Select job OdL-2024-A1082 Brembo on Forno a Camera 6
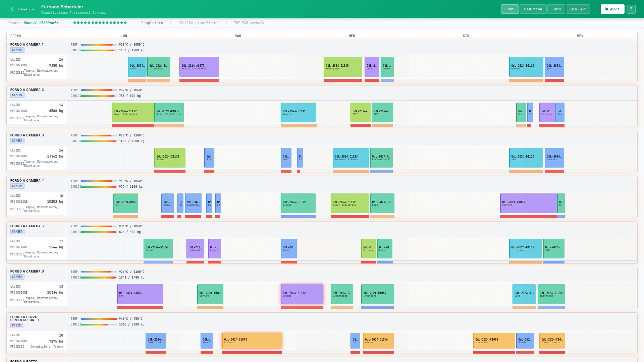 (302, 294)
